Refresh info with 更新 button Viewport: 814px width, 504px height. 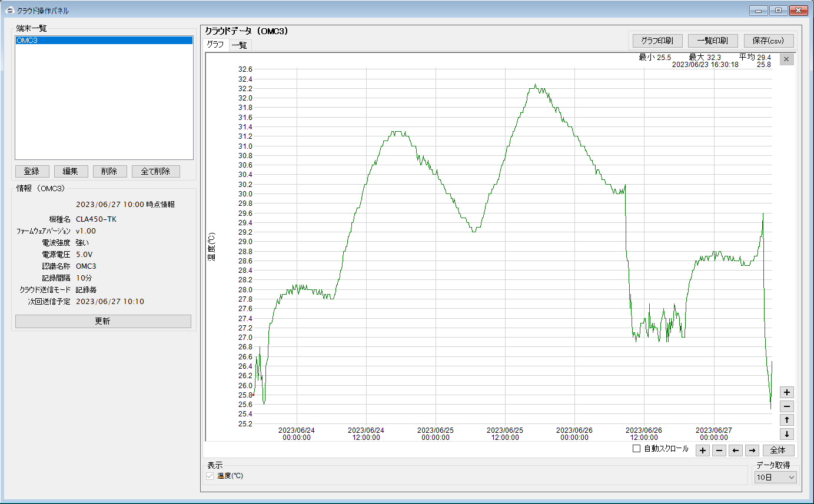[103, 321]
